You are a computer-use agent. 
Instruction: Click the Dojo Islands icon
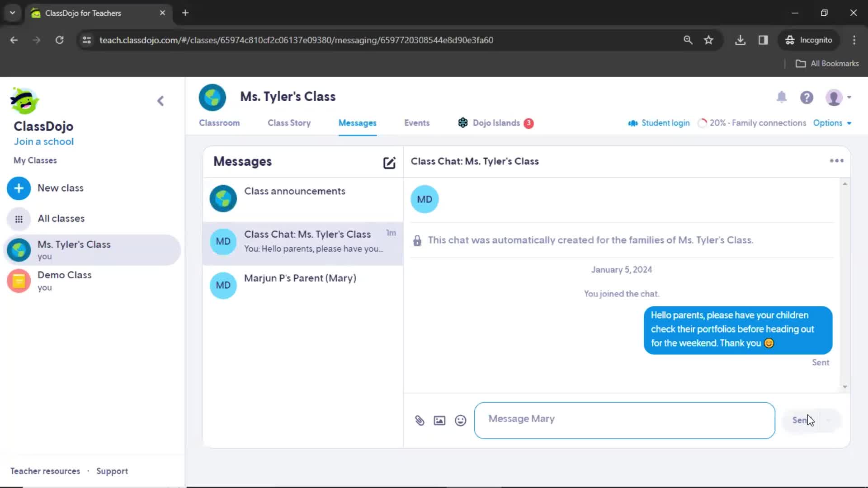pos(462,123)
